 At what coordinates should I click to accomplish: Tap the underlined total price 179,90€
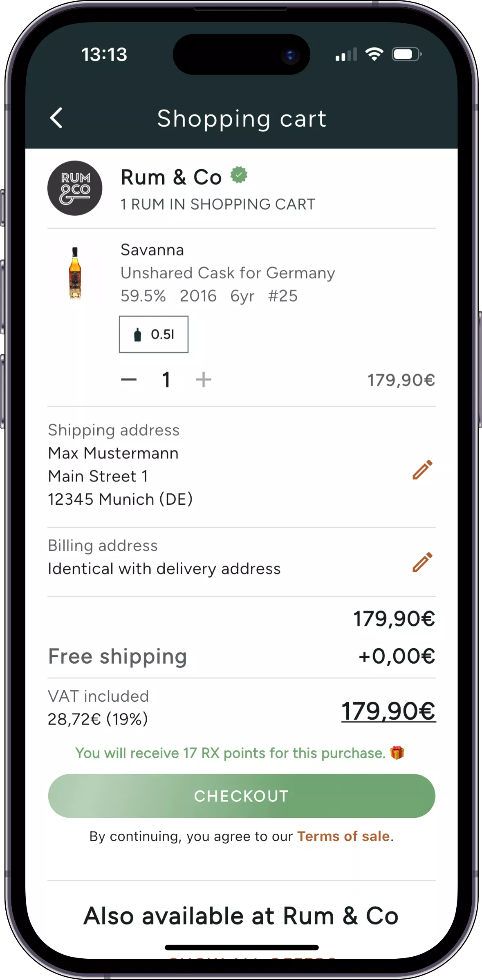(388, 711)
